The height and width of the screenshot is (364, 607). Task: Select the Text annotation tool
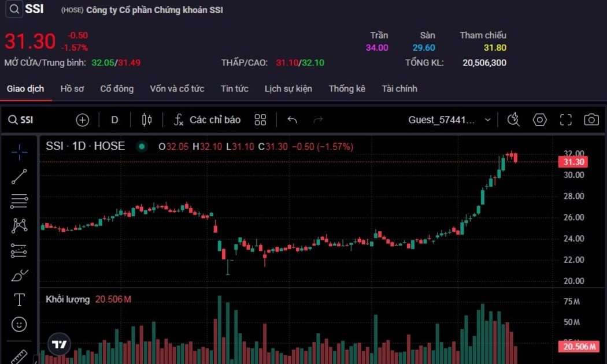(19, 299)
